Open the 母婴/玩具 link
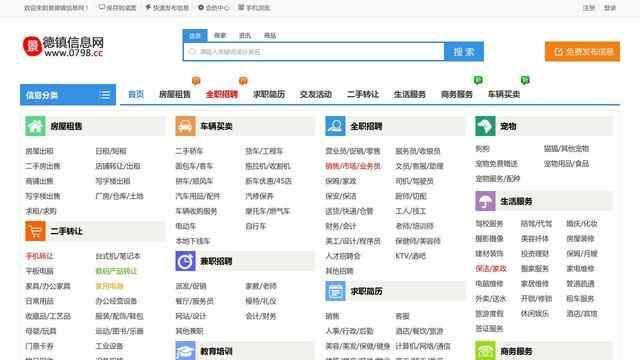Image resolution: width=640 pixels, height=360 pixels. tap(41, 331)
